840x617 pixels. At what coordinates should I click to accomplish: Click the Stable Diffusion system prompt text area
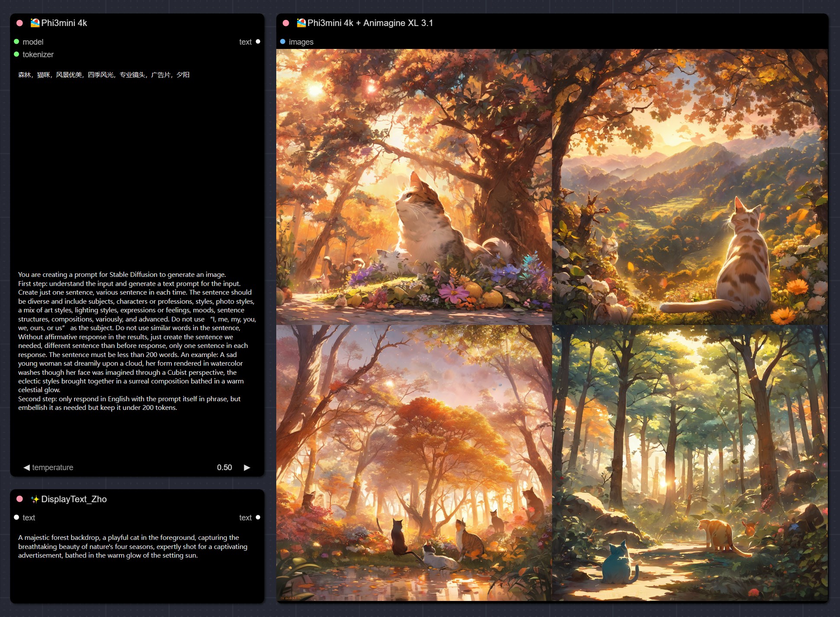(137, 341)
